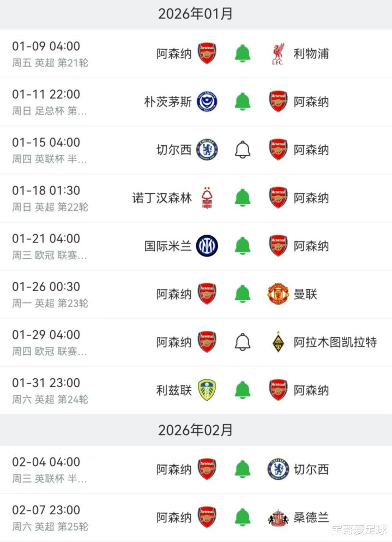Click the Kairat Almaty club crest
The height and width of the screenshot is (542, 392).
pos(278,342)
